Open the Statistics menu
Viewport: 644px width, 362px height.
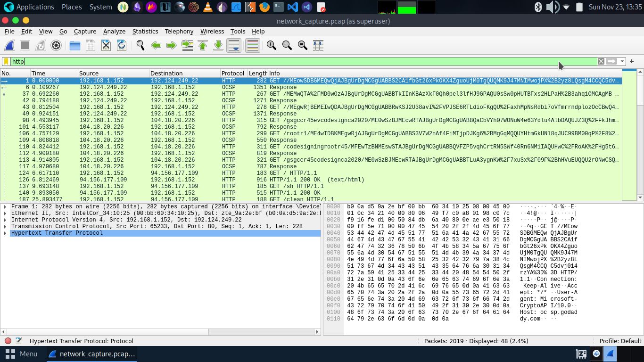(145, 32)
